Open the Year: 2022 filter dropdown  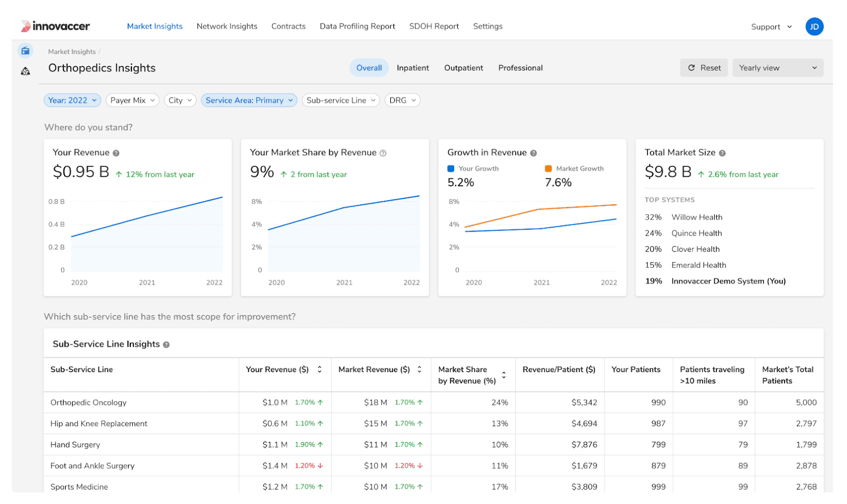click(72, 100)
